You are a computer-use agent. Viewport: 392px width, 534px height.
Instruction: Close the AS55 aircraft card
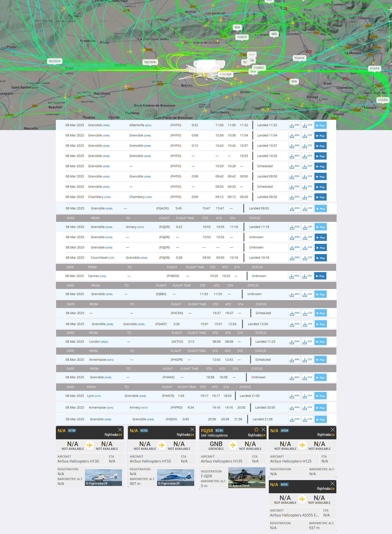(x=332, y=483)
